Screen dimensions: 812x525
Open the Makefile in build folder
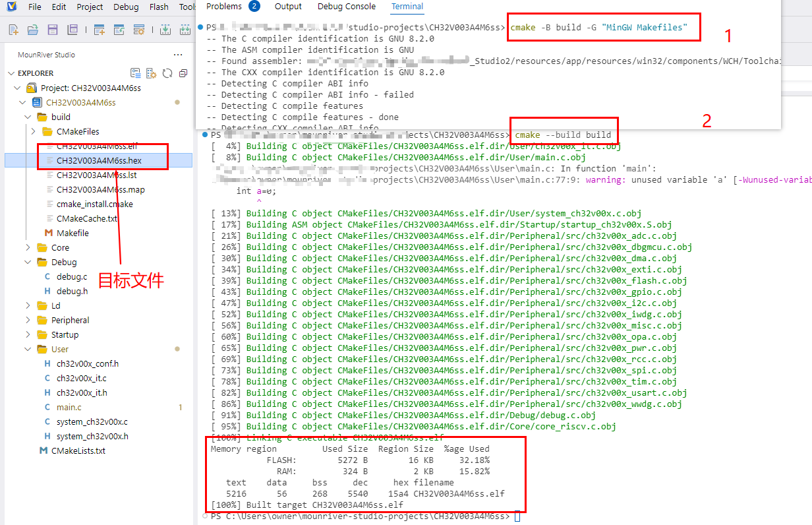pos(72,233)
